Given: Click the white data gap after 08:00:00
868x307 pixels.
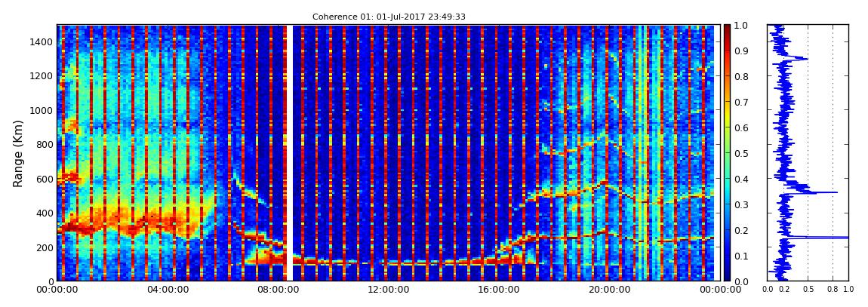Looking at the screenshot, I should (x=290, y=152).
